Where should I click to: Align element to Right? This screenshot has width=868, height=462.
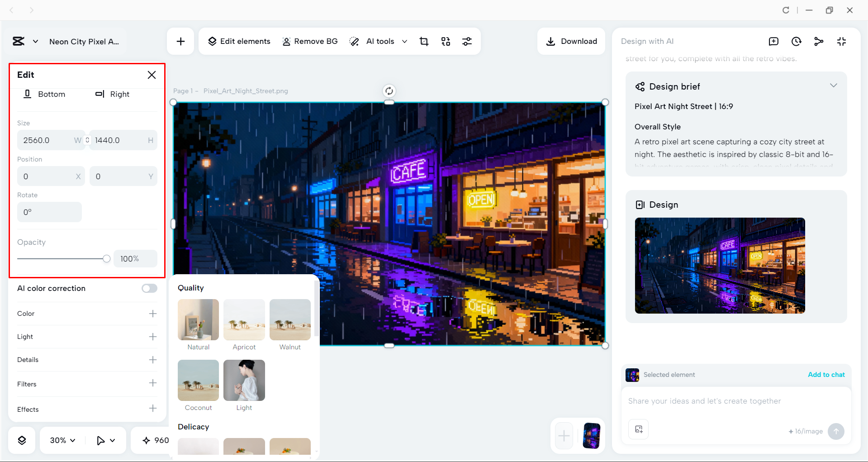coord(112,94)
